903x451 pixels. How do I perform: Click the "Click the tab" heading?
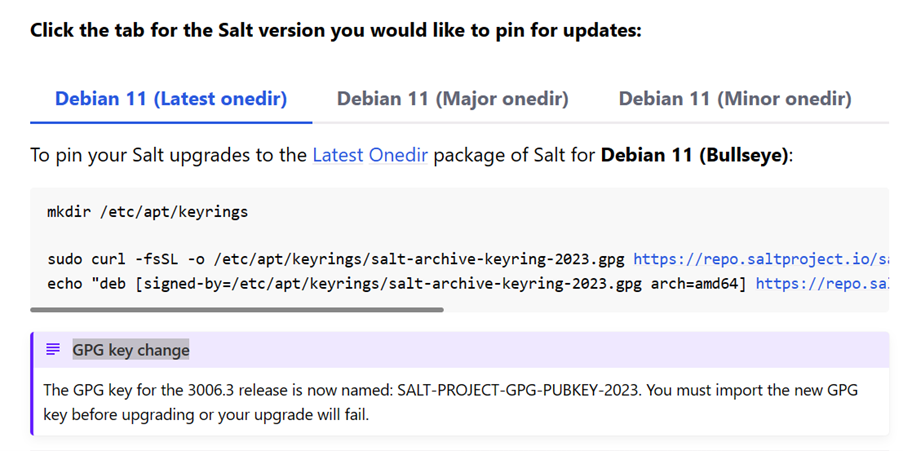pyautogui.click(x=335, y=30)
